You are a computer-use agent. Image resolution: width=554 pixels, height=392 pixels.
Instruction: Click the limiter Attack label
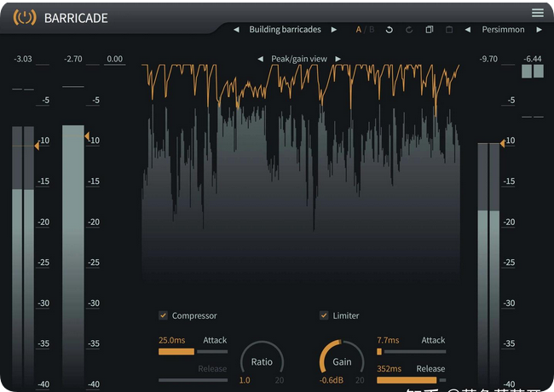(433, 340)
